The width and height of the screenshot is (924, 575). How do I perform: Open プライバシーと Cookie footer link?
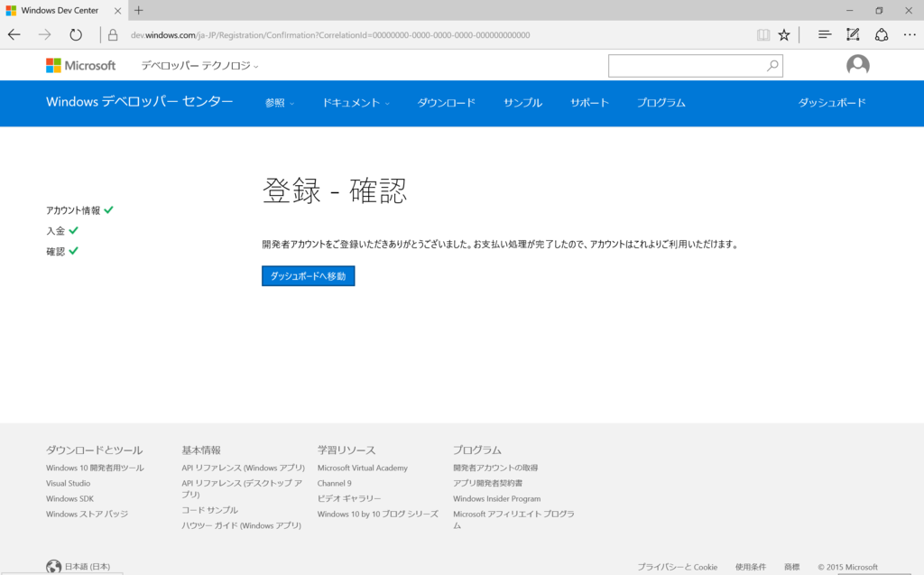[x=677, y=567]
